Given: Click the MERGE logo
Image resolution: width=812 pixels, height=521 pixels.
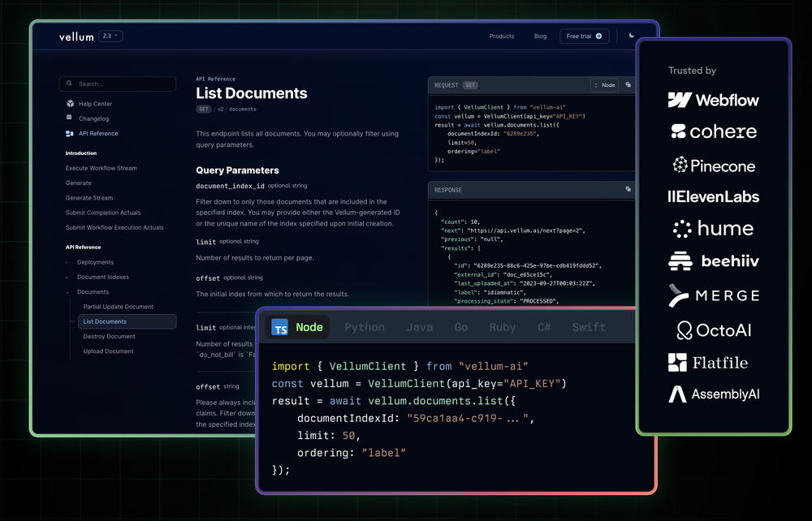Looking at the screenshot, I should click(x=714, y=295).
